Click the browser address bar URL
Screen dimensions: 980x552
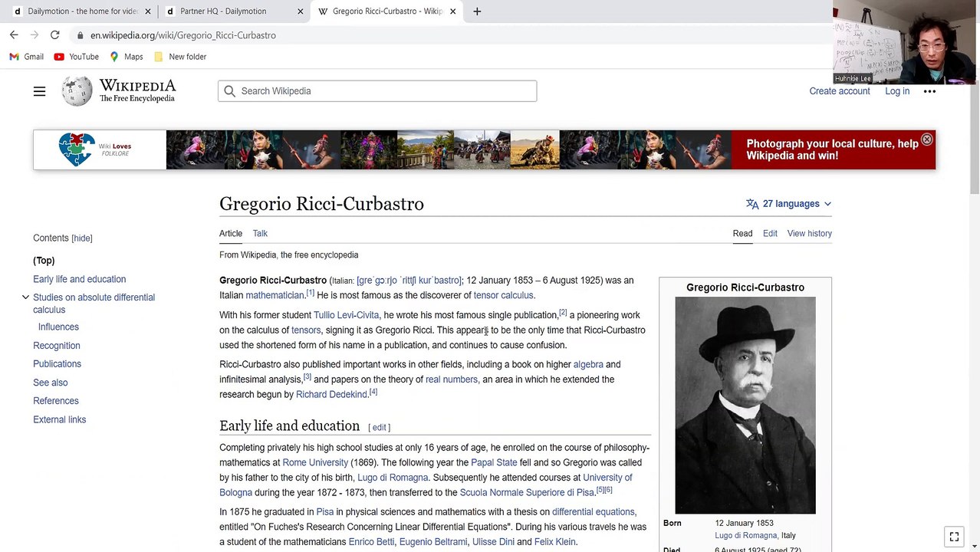coord(183,35)
